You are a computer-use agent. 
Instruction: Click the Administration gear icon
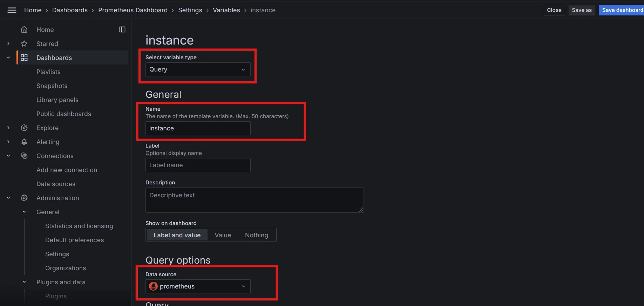point(24,198)
